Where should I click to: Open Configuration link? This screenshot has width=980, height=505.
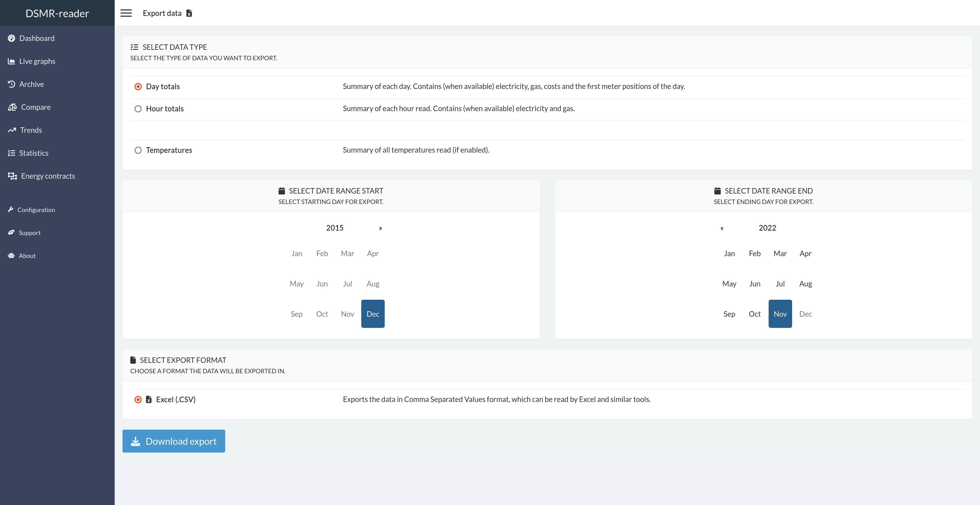coord(57,210)
